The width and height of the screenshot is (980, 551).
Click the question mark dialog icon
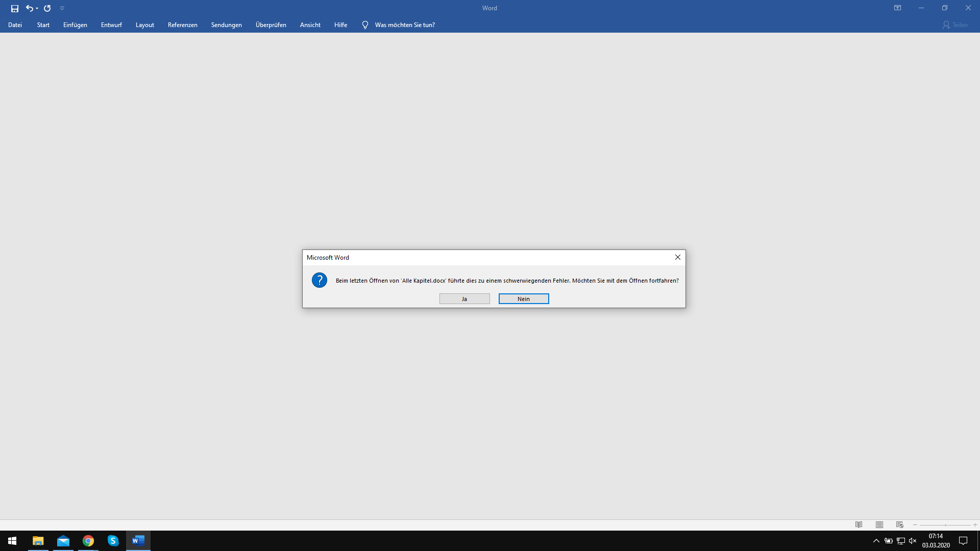click(320, 280)
